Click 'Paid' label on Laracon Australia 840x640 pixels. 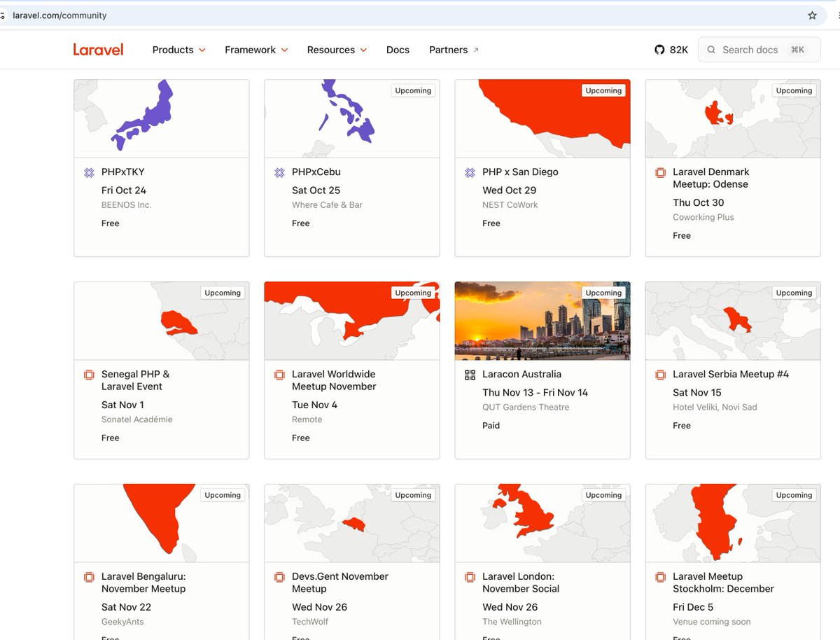pyautogui.click(x=491, y=426)
